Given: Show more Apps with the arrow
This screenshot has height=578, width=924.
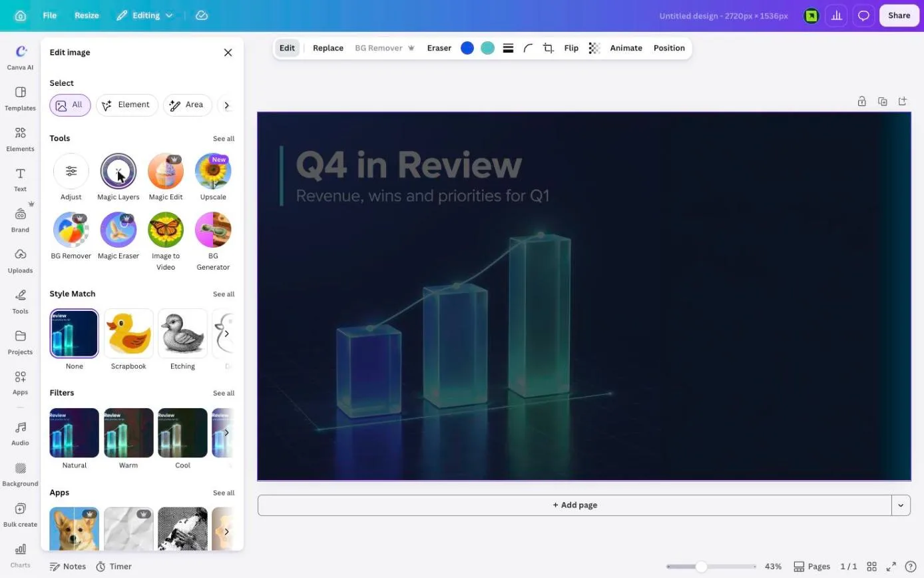Looking at the screenshot, I should pos(226,531).
